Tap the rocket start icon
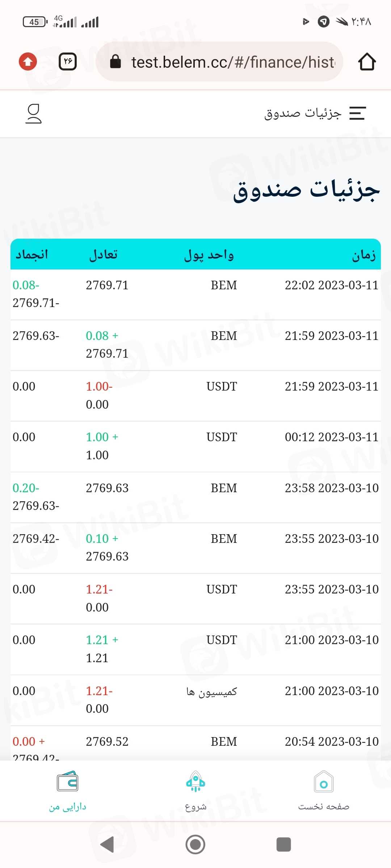 pos(195,782)
